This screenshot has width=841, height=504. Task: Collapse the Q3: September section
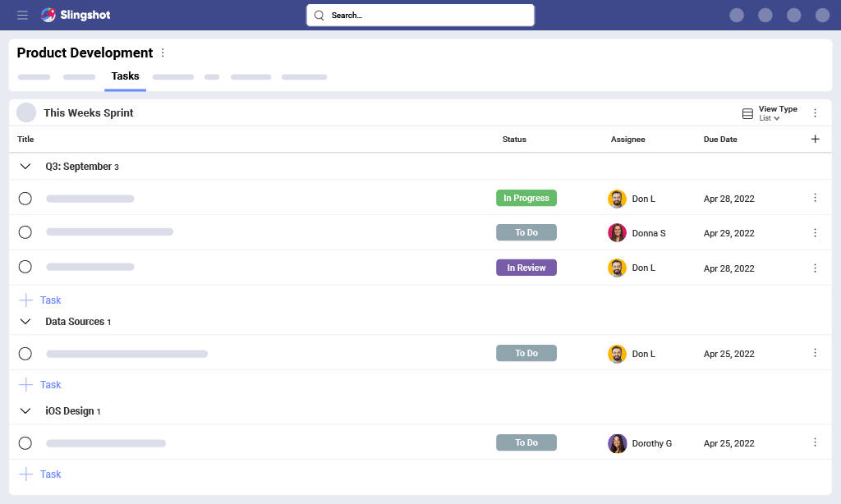point(25,166)
